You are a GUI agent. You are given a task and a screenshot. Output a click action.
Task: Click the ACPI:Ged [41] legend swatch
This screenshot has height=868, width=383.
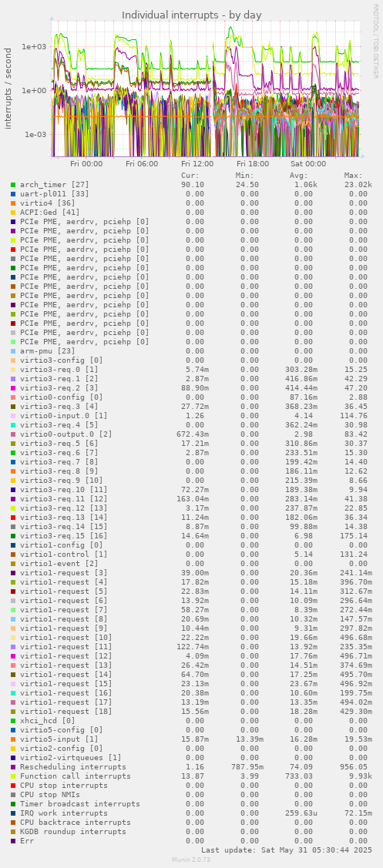pyautogui.click(x=13, y=212)
